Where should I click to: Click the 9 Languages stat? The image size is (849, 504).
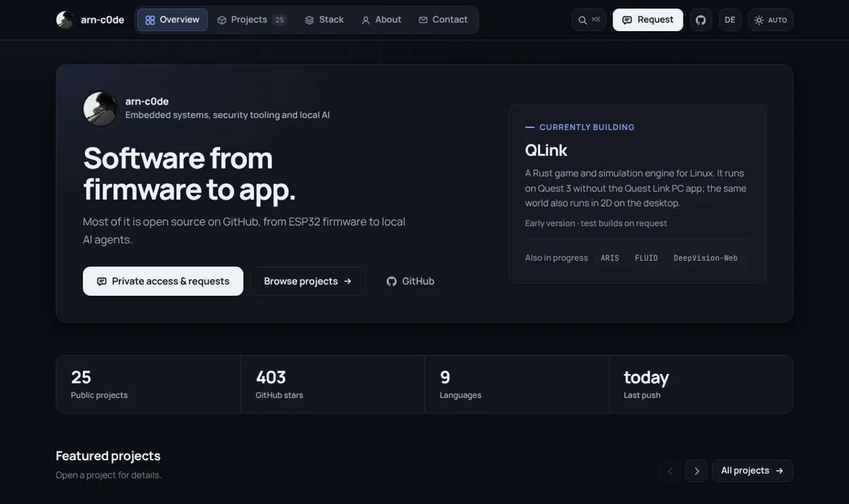click(x=517, y=384)
